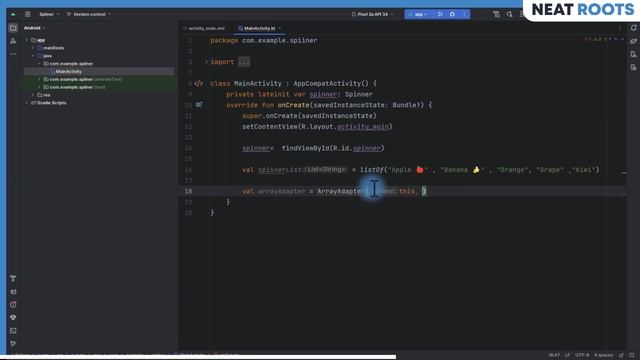Image resolution: width=640 pixels, height=360 pixels.
Task: Open the Terminal tool window icon
Action: [13, 331]
